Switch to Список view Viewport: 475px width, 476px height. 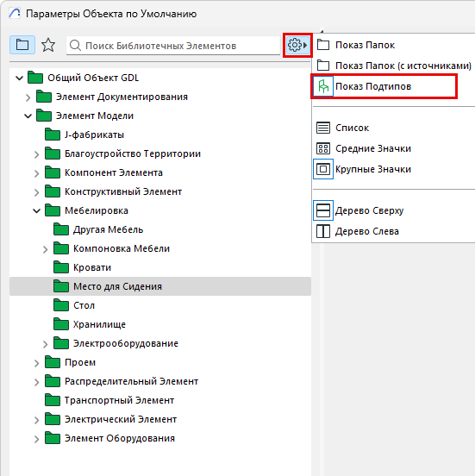coord(352,128)
